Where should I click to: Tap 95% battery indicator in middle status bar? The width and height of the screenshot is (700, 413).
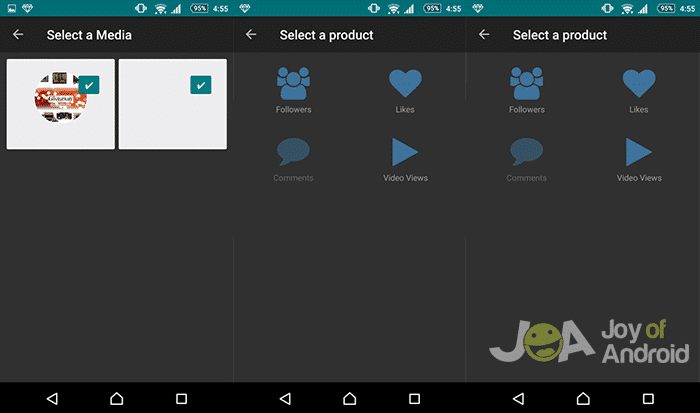coord(432,8)
